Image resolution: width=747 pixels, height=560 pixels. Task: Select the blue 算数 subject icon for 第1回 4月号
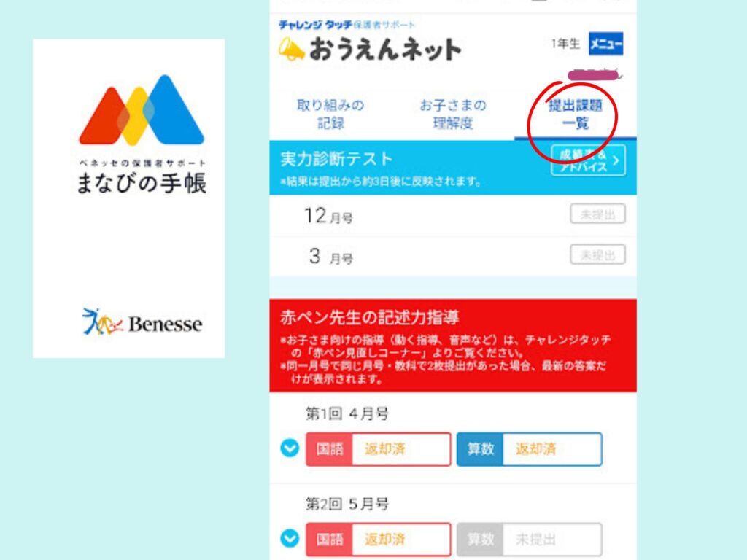click(481, 450)
